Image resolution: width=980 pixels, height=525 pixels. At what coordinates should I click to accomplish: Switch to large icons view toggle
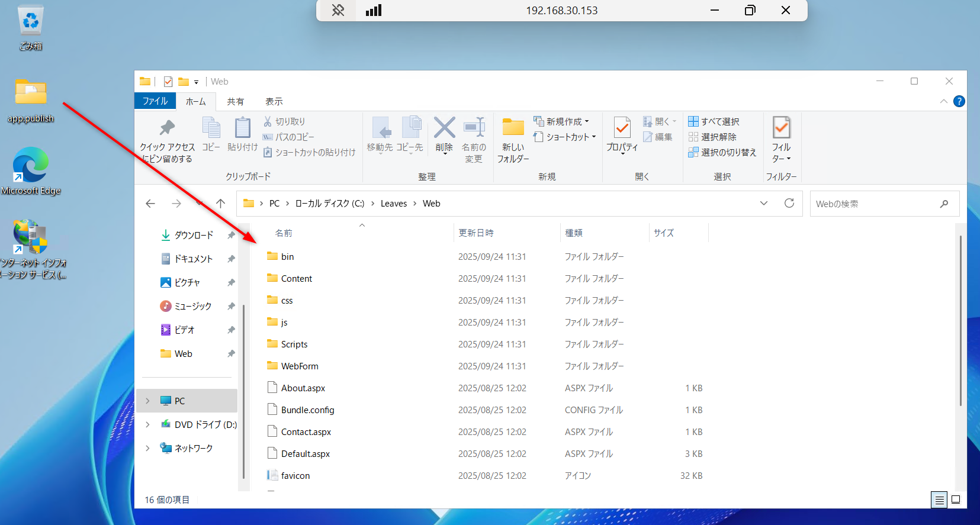click(955, 500)
